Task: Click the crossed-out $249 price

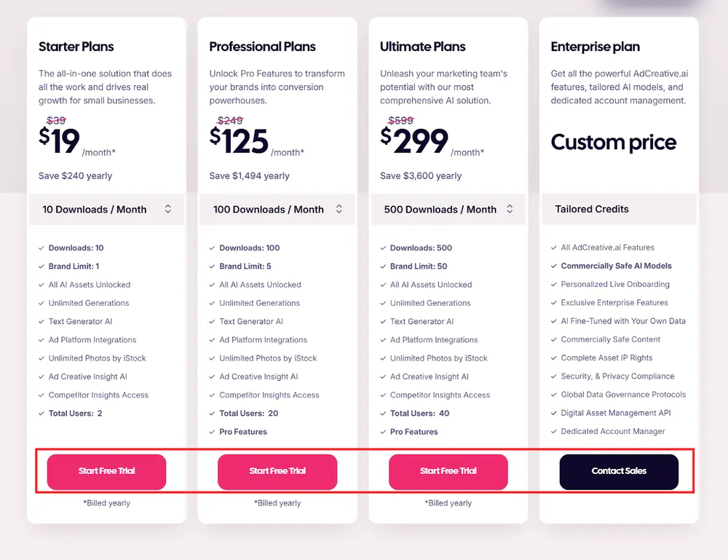Action: [x=228, y=120]
